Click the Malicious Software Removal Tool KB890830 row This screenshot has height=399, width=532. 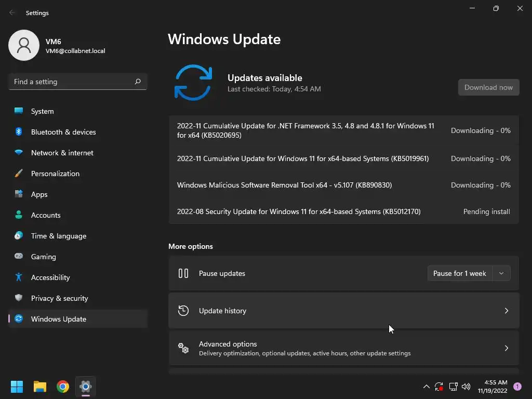click(344, 185)
